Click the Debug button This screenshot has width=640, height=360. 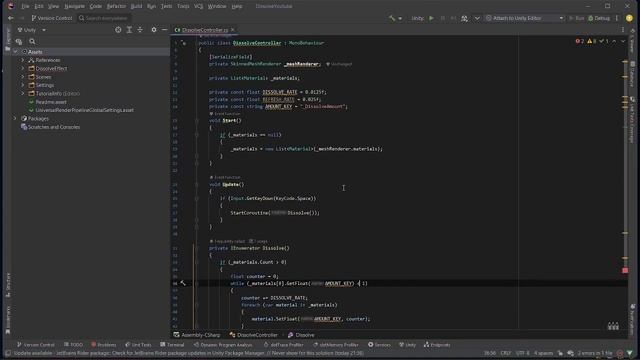coord(599,18)
